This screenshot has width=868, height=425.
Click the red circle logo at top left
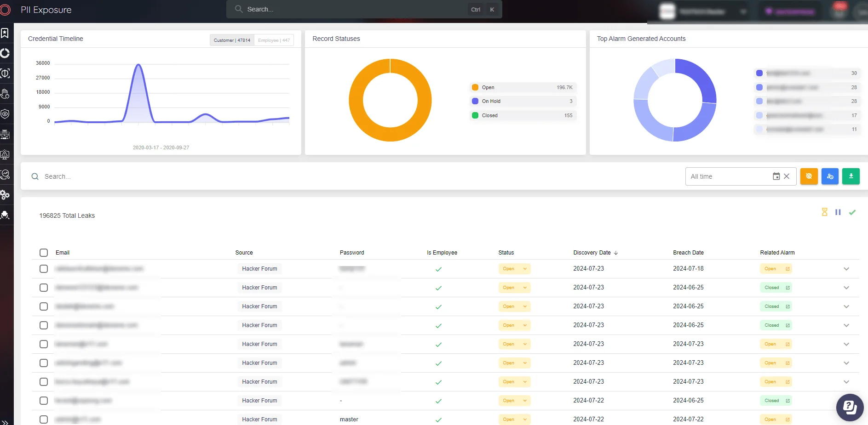5,10
